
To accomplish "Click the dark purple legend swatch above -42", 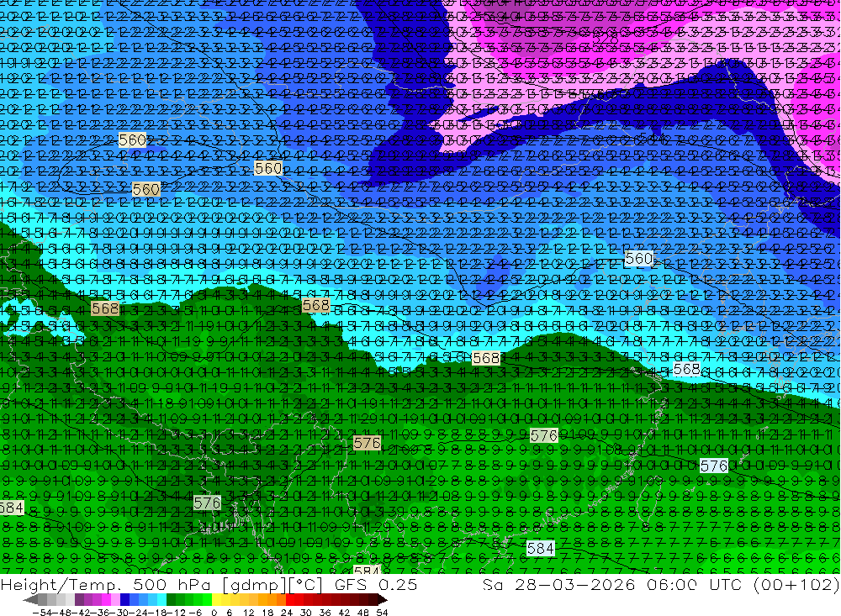I will (x=79, y=599).
